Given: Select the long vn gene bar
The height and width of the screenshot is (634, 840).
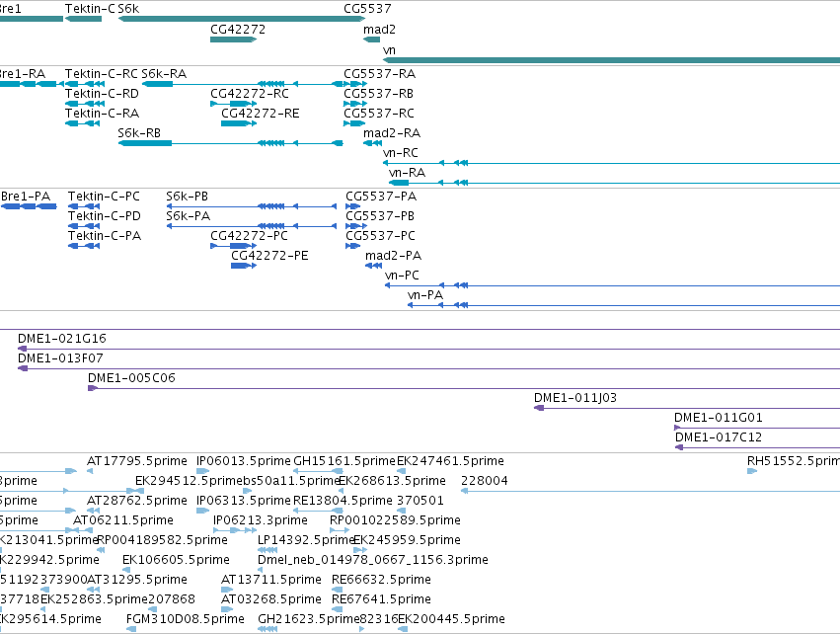Looking at the screenshot, I should (611, 60).
